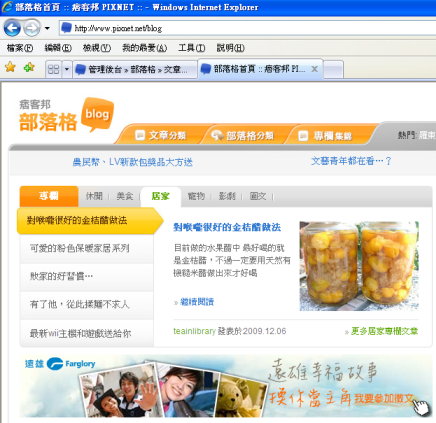Open a new blank browser tab
The height and width of the screenshot is (423, 436).
[x=333, y=70]
